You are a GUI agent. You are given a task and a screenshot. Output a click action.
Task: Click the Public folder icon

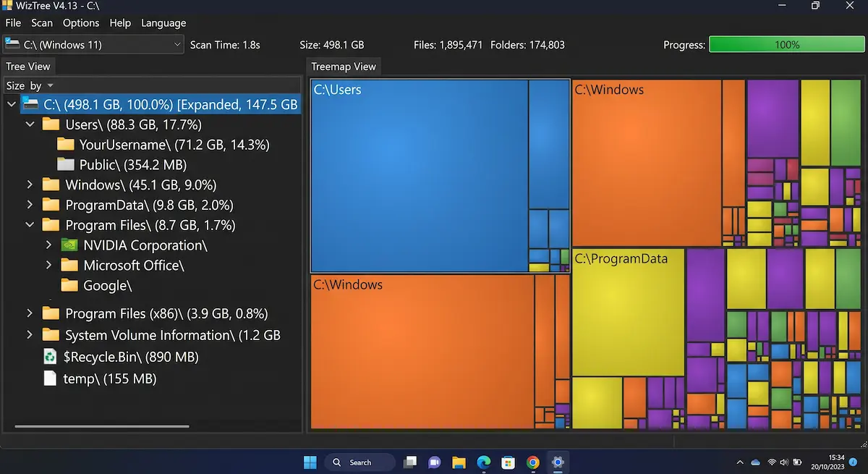[66, 164]
